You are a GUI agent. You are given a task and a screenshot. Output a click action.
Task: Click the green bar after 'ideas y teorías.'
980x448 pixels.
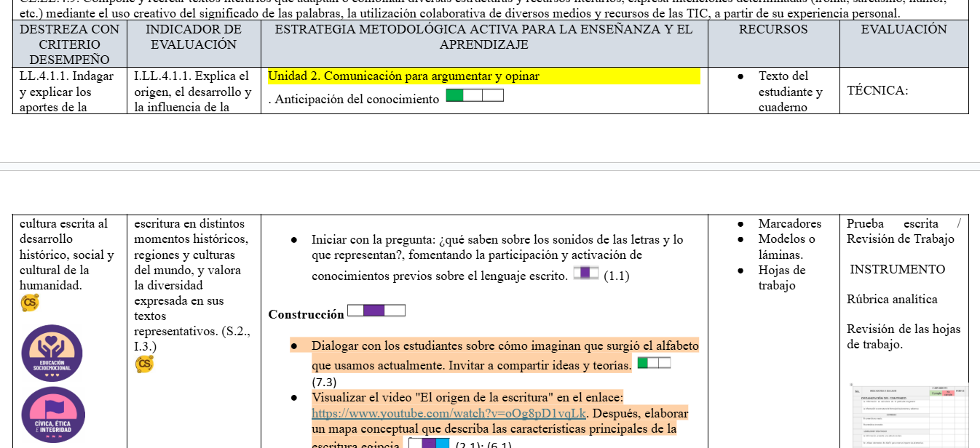point(654,362)
